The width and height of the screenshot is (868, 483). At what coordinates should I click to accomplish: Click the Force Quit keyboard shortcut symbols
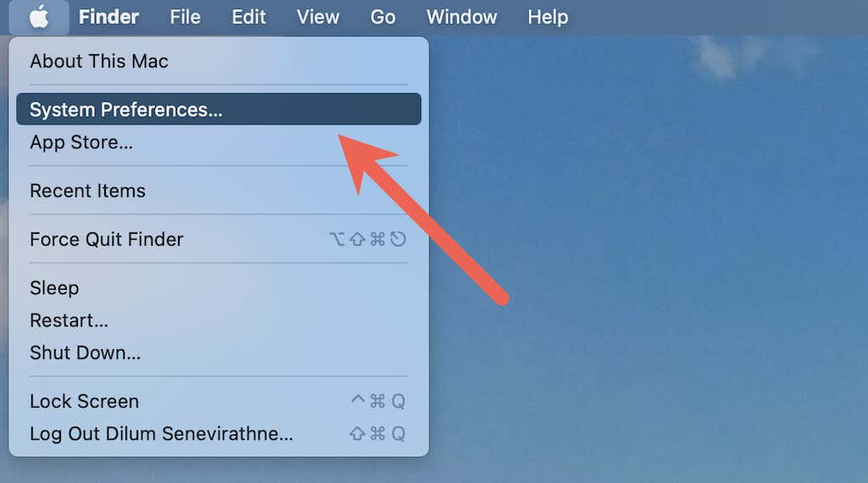tap(368, 239)
